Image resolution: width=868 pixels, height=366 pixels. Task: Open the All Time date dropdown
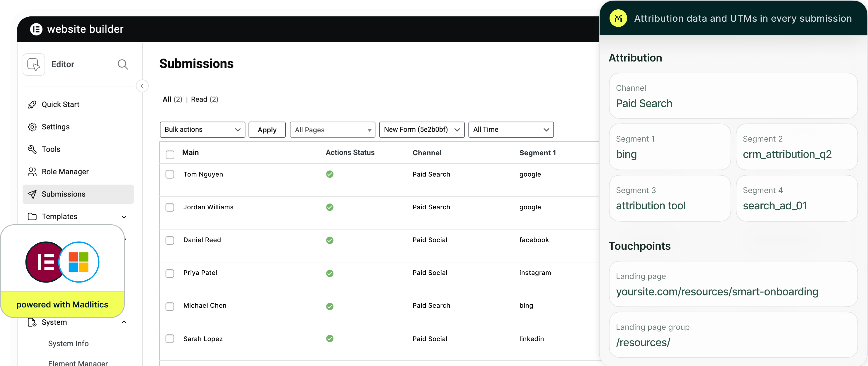511,130
